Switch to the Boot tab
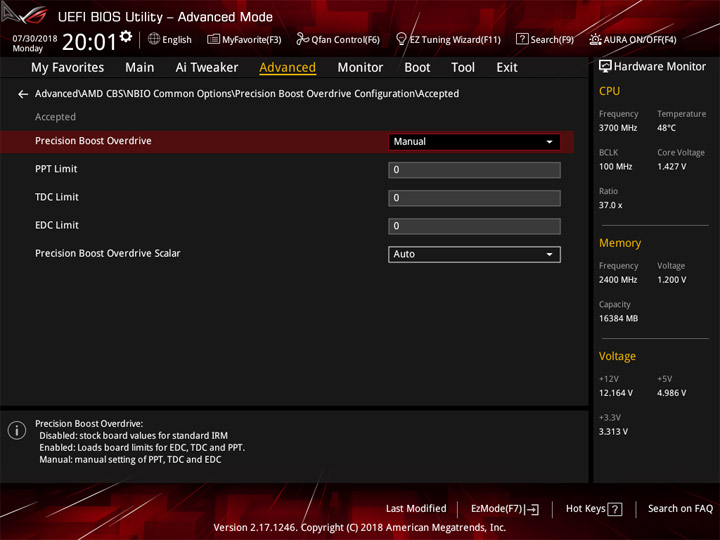 pos(417,68)
